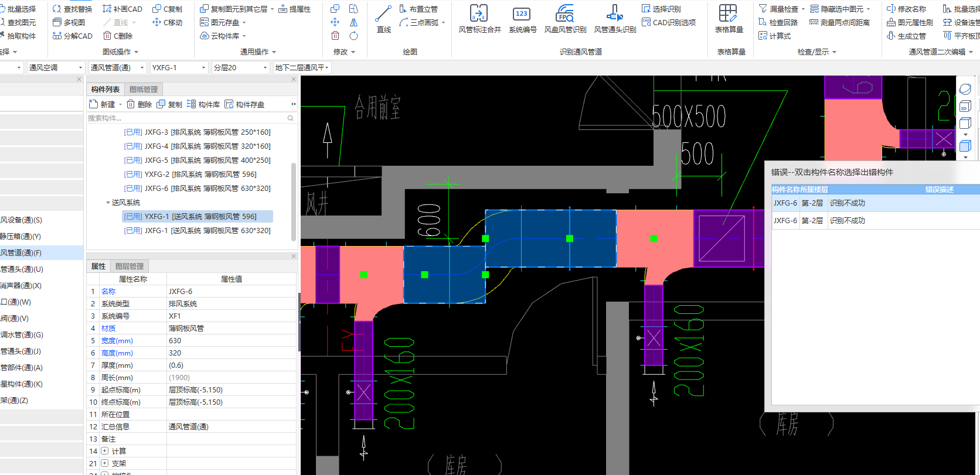Open the 分层20 layer dropdown
The height and width of the screenshot is (475, 980).
(265, 67)
